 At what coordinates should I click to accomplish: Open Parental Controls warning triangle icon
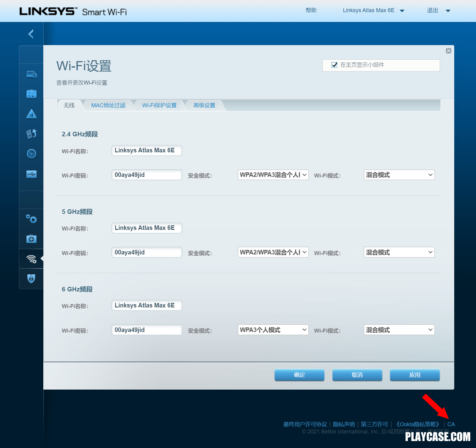click(32, 114)
